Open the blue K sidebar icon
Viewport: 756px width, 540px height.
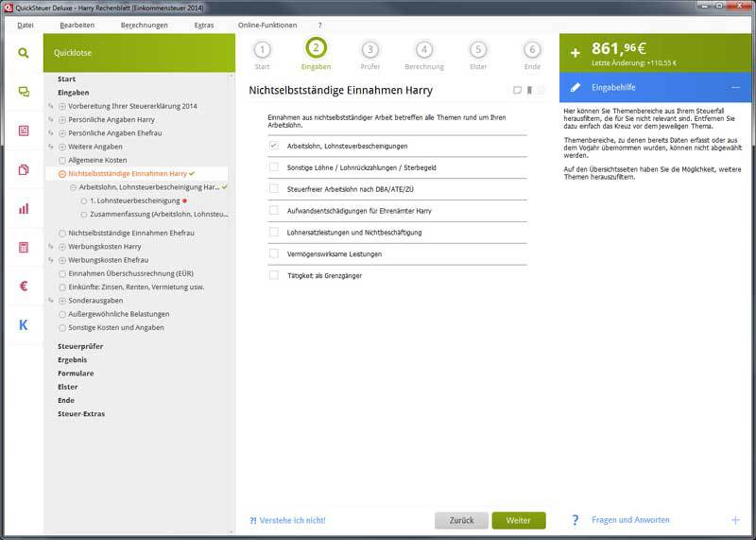point(23,325)
